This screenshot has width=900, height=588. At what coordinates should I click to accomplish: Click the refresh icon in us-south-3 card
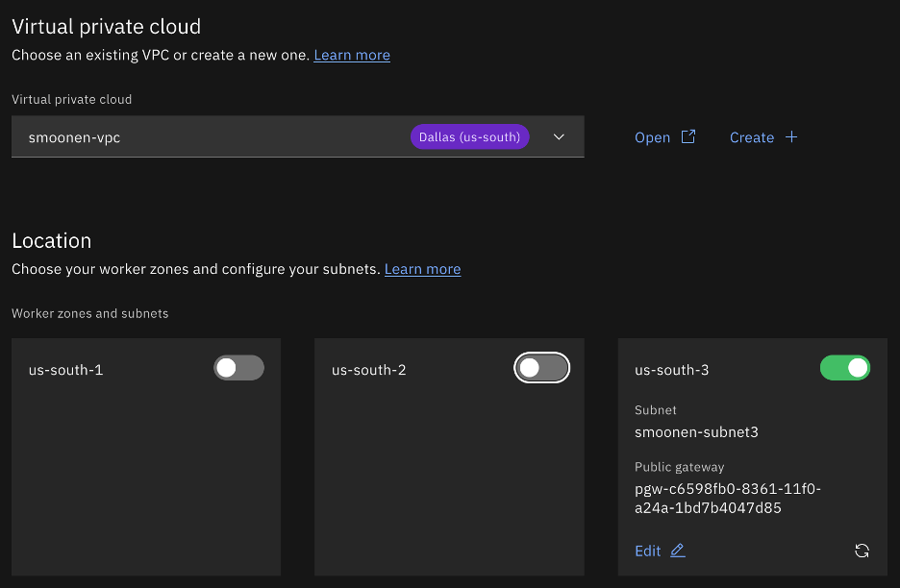tap(862, 551)
